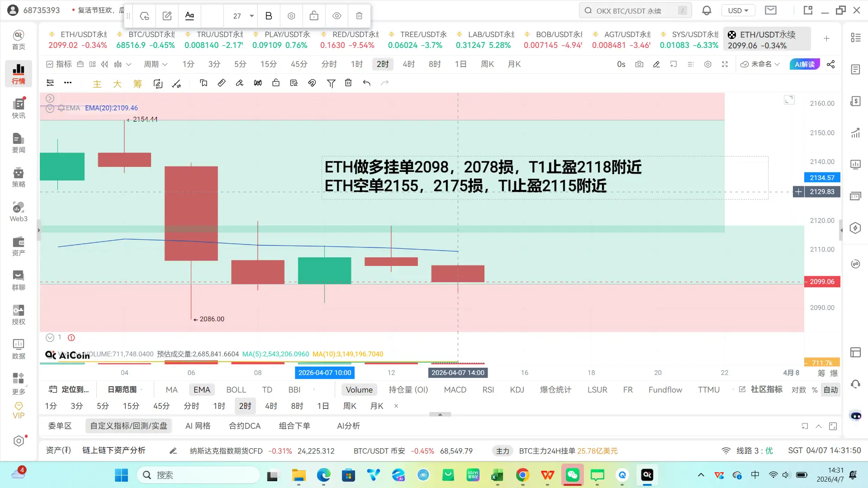
Task: Expand the 周期 period dropdown
Action: coord(156,64)
